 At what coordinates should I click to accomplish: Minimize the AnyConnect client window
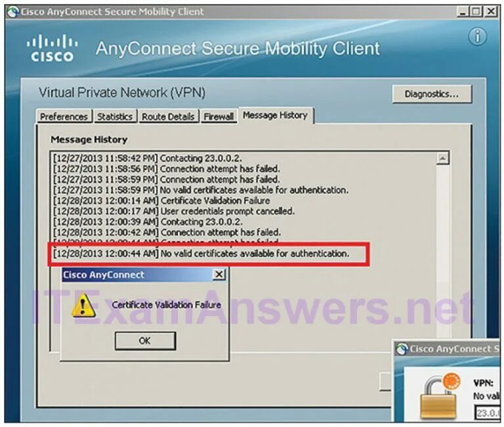click(x=463, y=12)
